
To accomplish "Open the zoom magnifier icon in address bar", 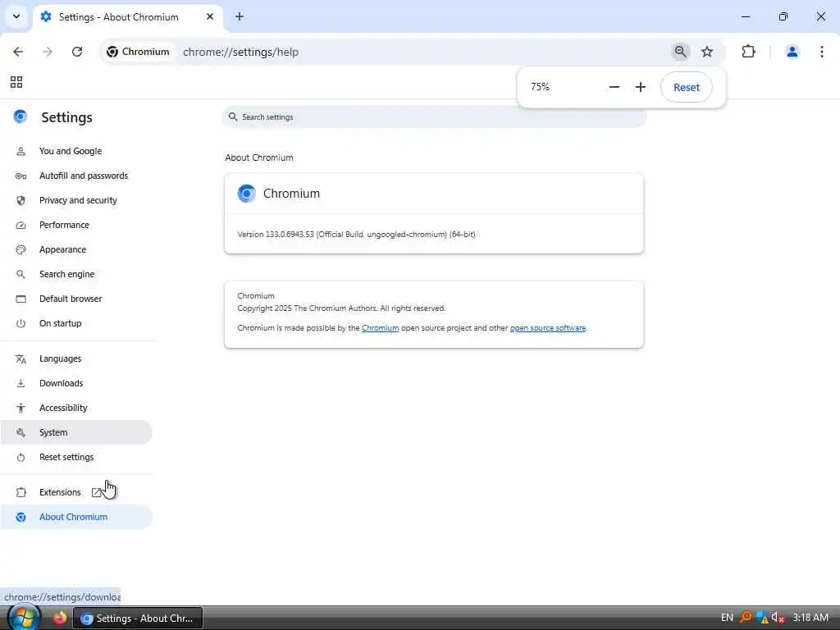I will pyautogui.click(x=680, y=52).
